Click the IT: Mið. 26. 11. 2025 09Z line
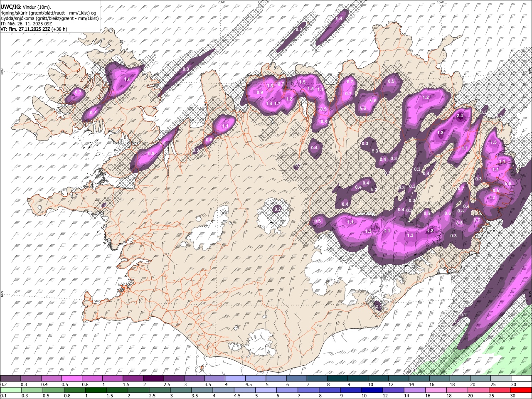 26,24
